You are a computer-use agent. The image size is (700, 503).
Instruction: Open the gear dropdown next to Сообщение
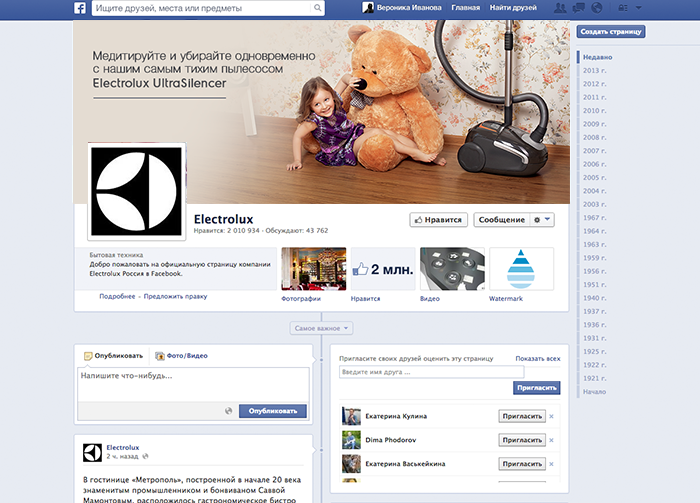(x=542, y=220)
